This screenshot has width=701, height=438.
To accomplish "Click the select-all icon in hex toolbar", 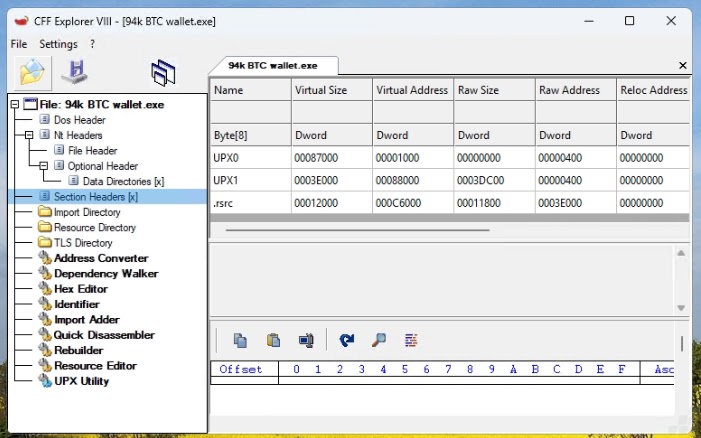I will 306,340.
